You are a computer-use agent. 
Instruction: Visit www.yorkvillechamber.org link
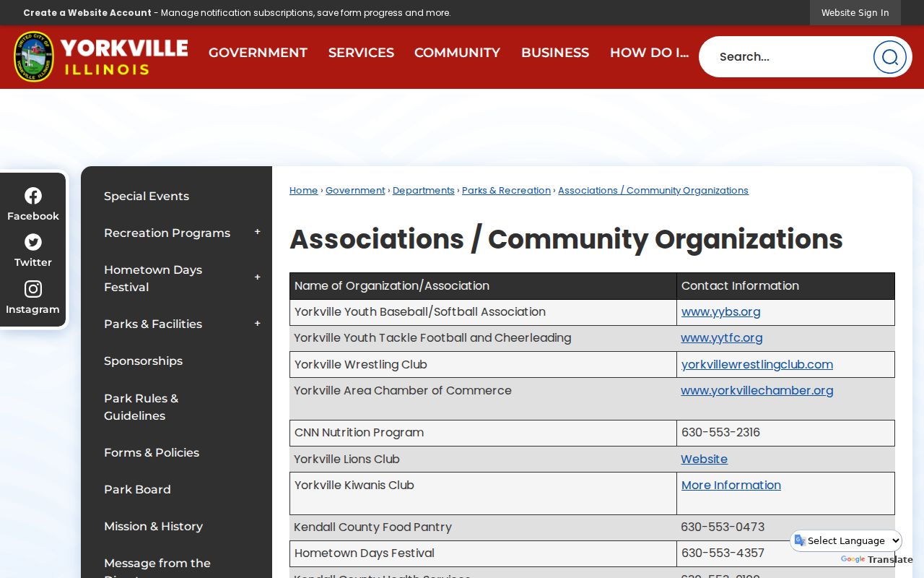[757, 391]
